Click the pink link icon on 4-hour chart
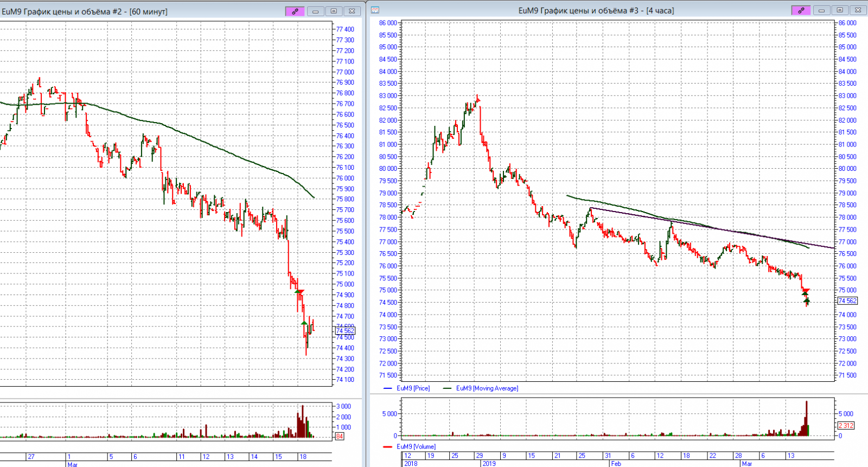Image resolution: width=868 pixels, height=467 pixels. (801, 10)
